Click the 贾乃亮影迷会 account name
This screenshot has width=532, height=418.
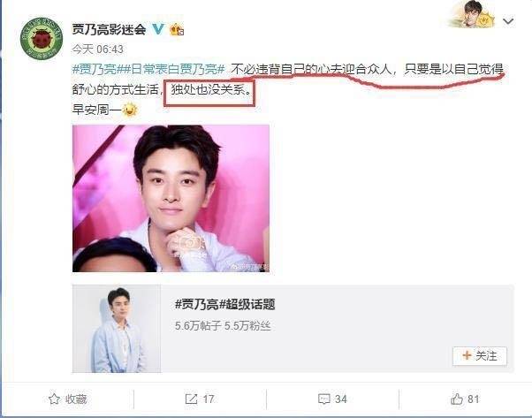click(x=109, y=29)
